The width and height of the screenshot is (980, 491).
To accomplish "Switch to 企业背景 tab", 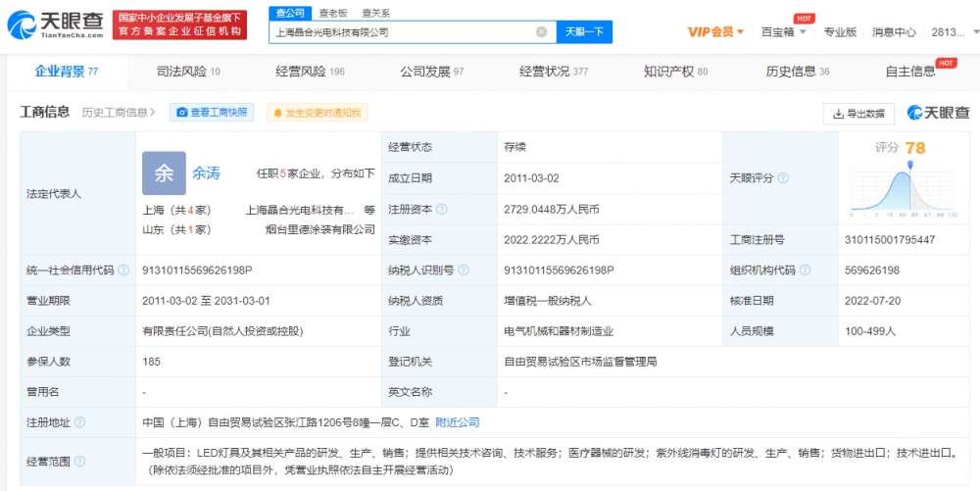I will coord(67,72).
